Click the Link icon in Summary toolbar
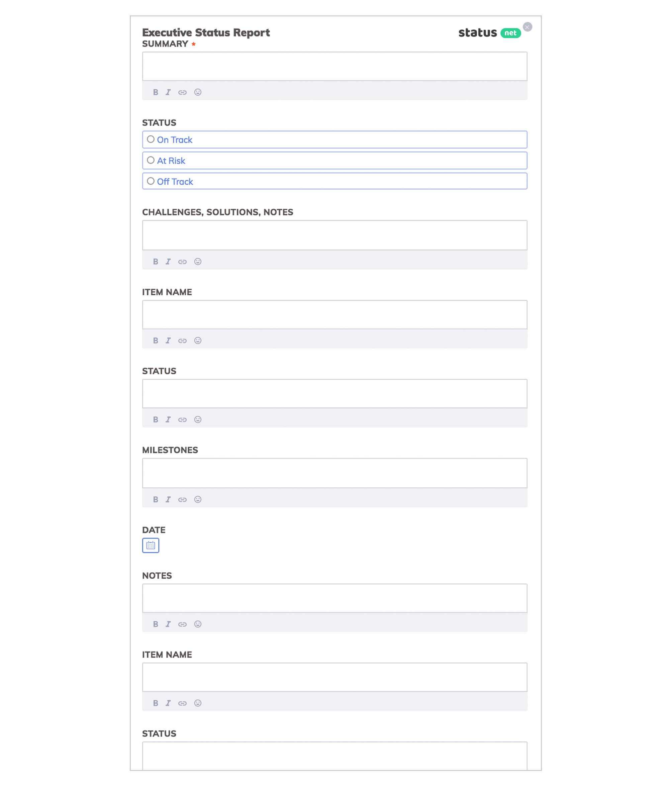Viewport: 672px width, 786px height. coord(183,92)
